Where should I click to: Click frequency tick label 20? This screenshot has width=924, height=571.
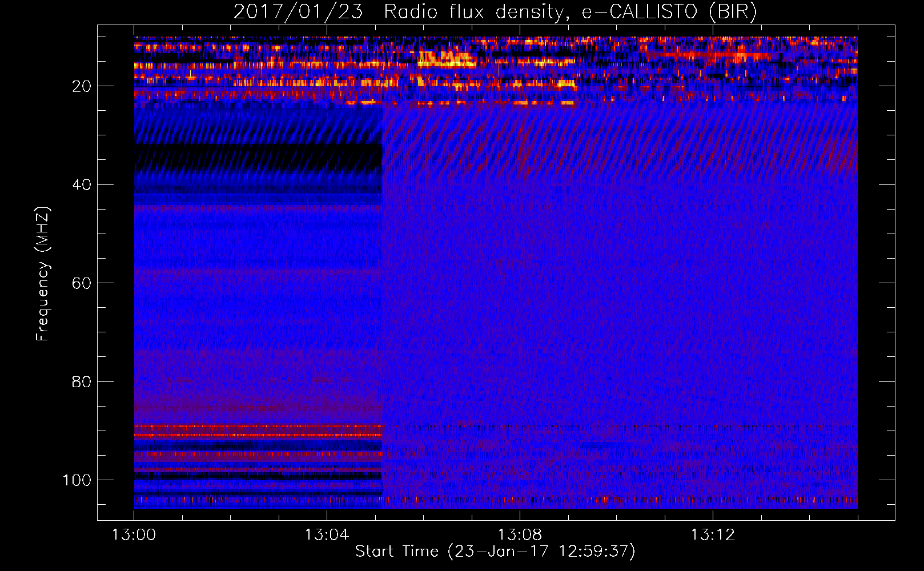82,86
